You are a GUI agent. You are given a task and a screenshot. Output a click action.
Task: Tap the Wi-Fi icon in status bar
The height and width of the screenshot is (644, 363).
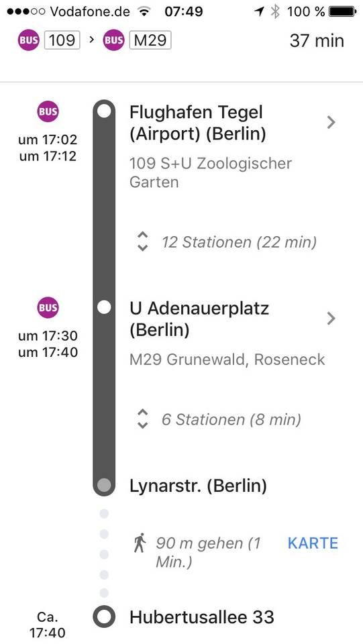pyautogui.click(x=144, y=11)
